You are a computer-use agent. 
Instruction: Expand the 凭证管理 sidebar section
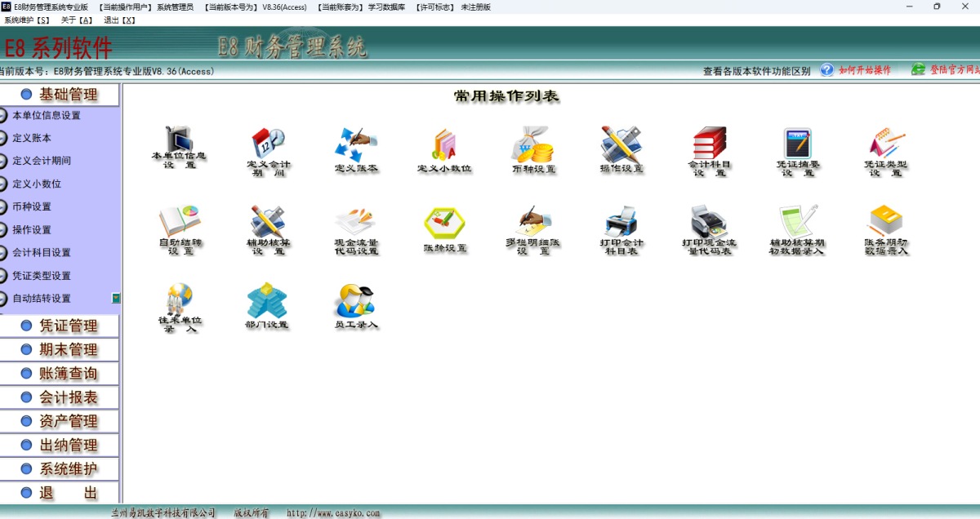point(69,326)
